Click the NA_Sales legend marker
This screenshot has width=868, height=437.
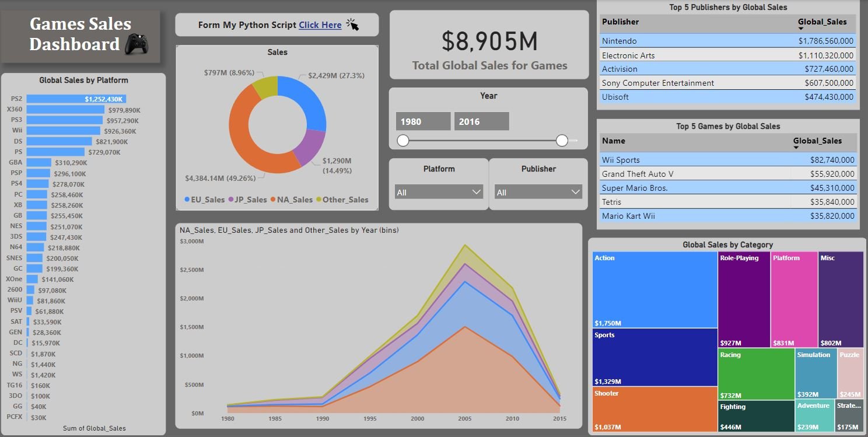273,200
